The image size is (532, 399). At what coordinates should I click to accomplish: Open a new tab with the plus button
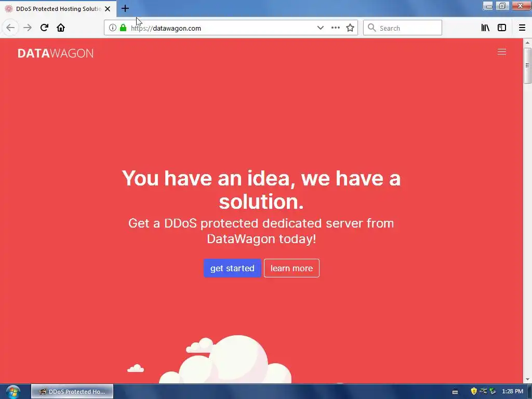point(125,8)
